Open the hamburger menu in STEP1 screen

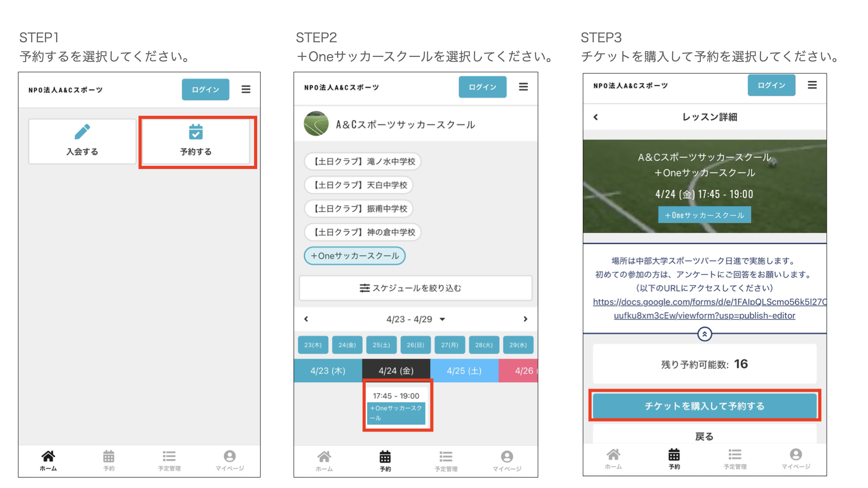coord(246,89)
